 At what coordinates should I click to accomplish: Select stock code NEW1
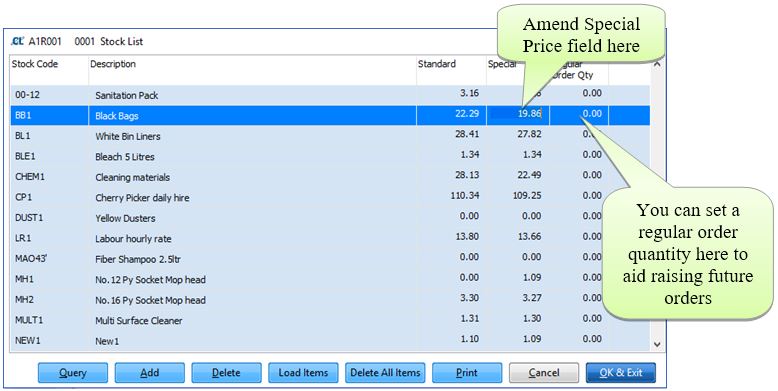point(27,340)
